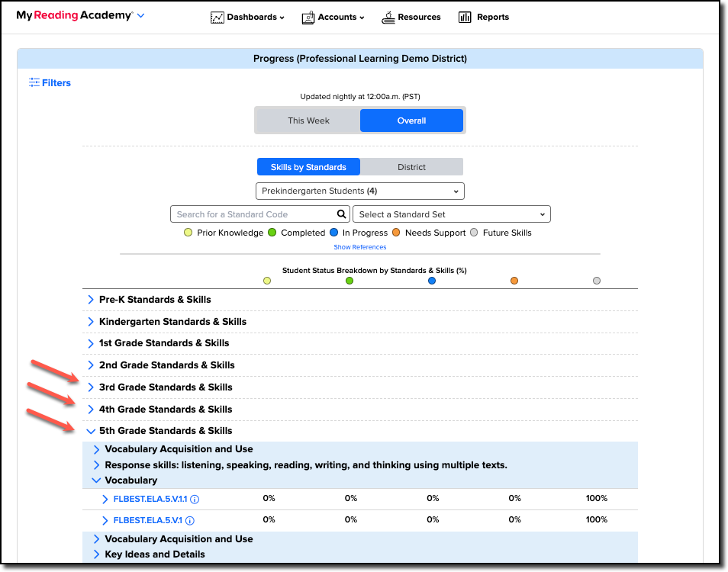Go to Reports page
Screen dimensions: 728x572
coord(484,18)
